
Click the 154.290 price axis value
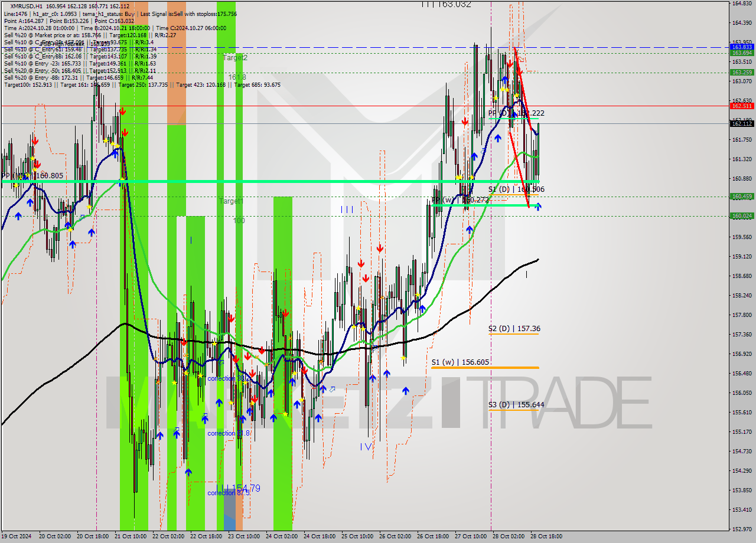pos(741,471)
